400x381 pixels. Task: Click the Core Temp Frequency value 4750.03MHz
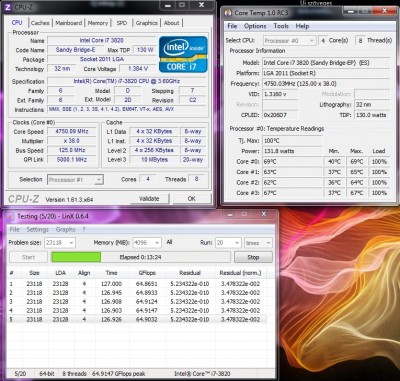point(326,84)
